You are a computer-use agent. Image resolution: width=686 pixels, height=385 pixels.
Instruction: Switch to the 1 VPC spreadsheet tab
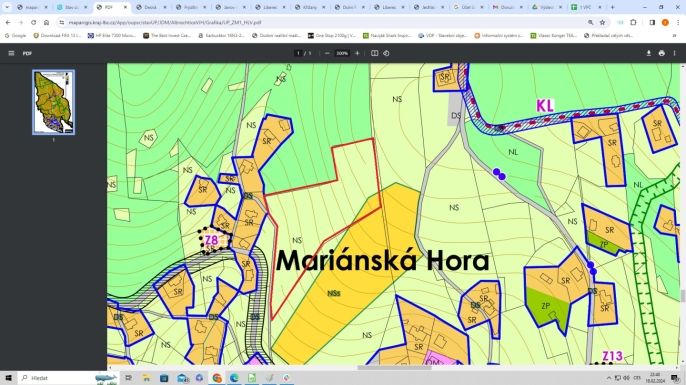pyautogui.click(x=586, y=7)
